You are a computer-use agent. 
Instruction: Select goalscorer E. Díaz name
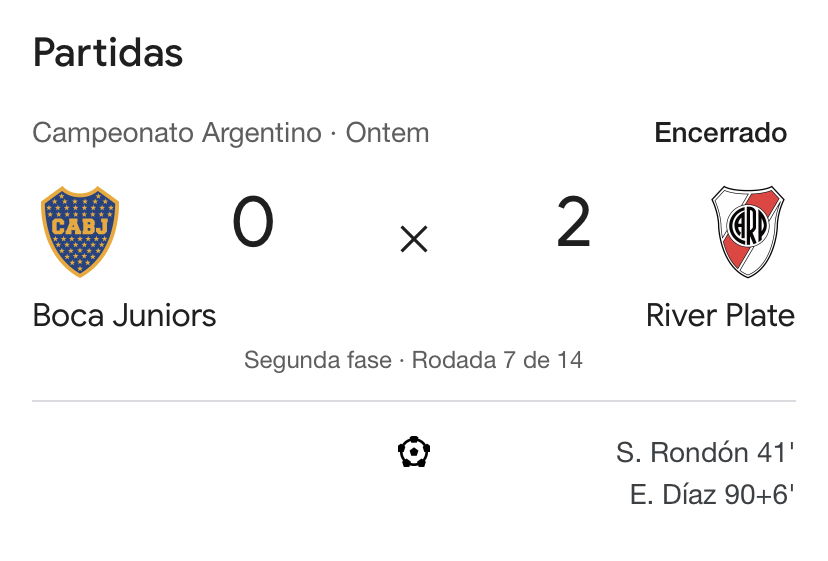click(x=673, y=495)
